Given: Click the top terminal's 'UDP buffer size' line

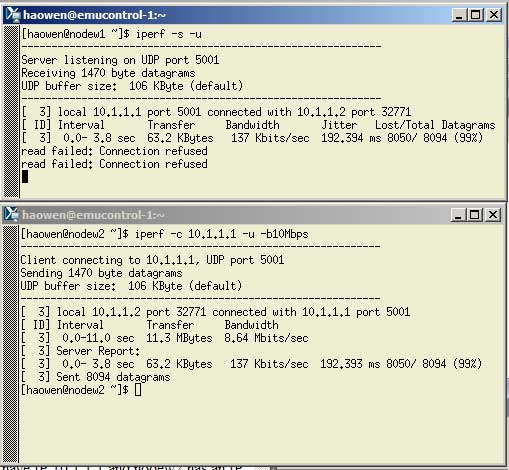Looking at the screenshot, I should pyautogui.click(x=132, y=86).
